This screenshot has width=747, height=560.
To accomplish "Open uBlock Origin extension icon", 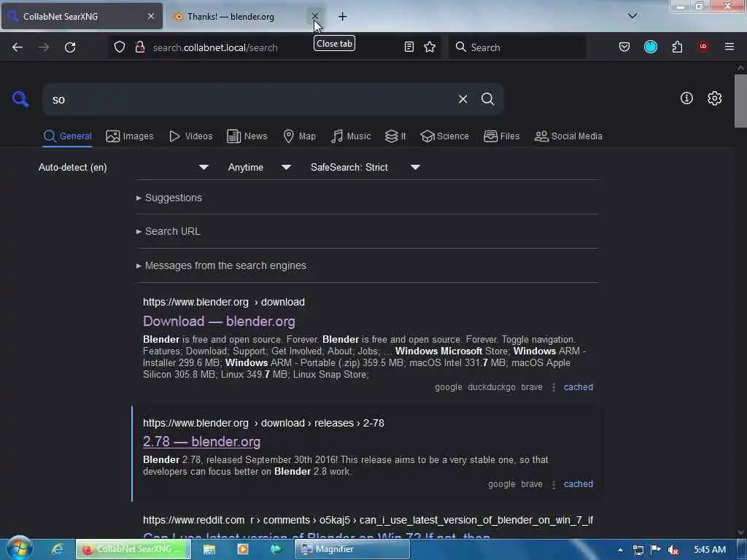I will pos(703,47).
